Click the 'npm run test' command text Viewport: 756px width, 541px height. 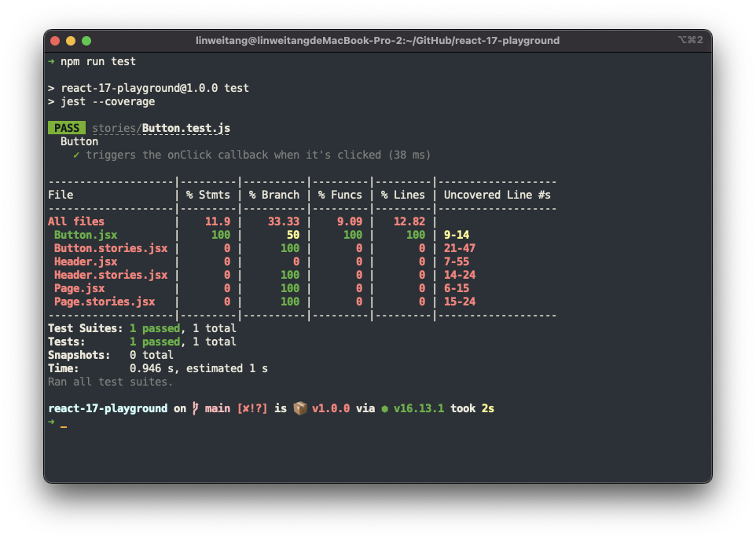(x=98, y=62)
